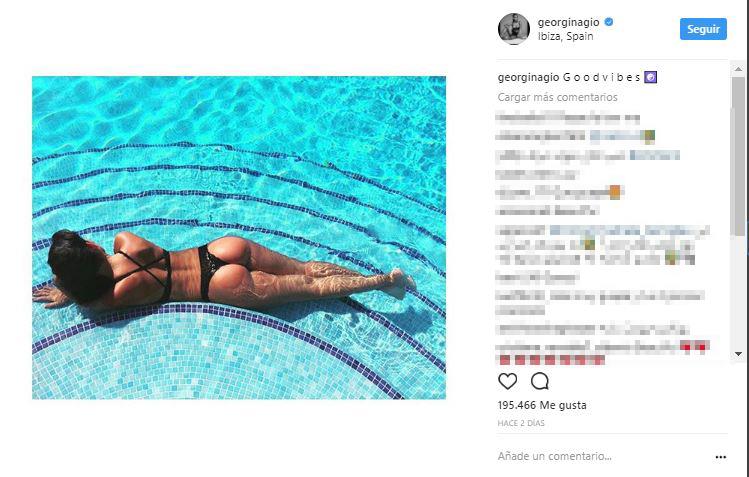
Task: Click the scrollbar down arrow in comments
Action: click(738, 354)
